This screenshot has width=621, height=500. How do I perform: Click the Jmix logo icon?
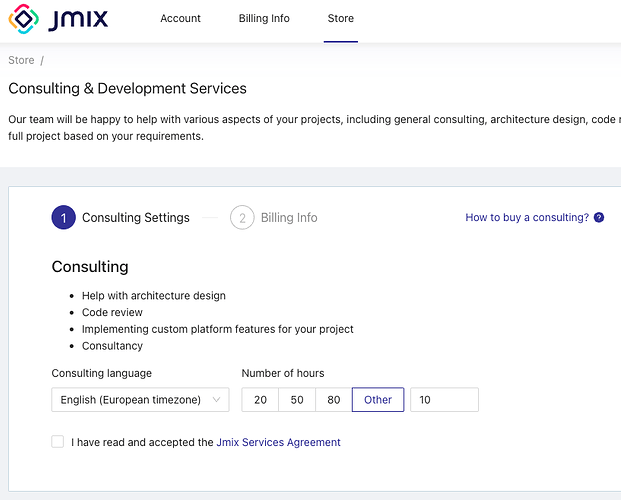[x=25, y=19]
